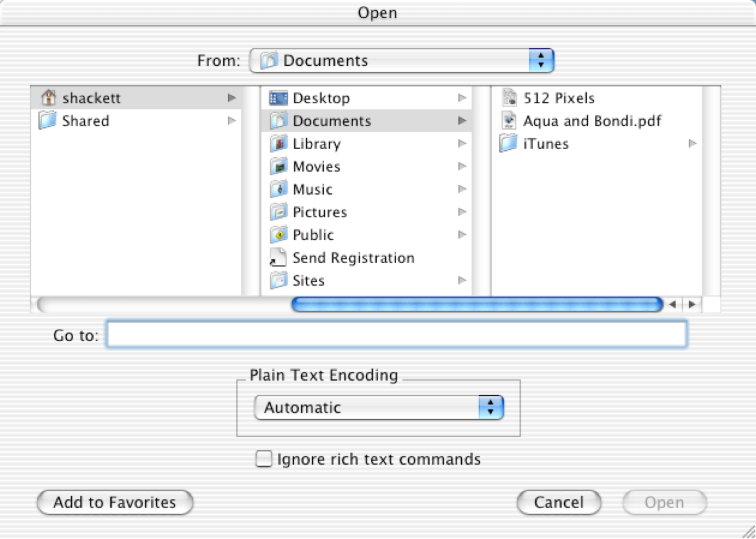Click into the Go to text field
Viewport: 756px width, 539px height.
pos(396,335)
